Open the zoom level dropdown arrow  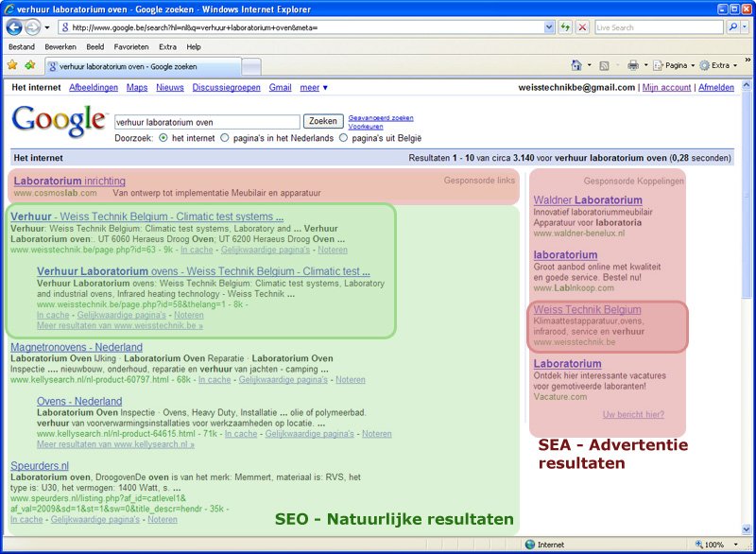736,545
